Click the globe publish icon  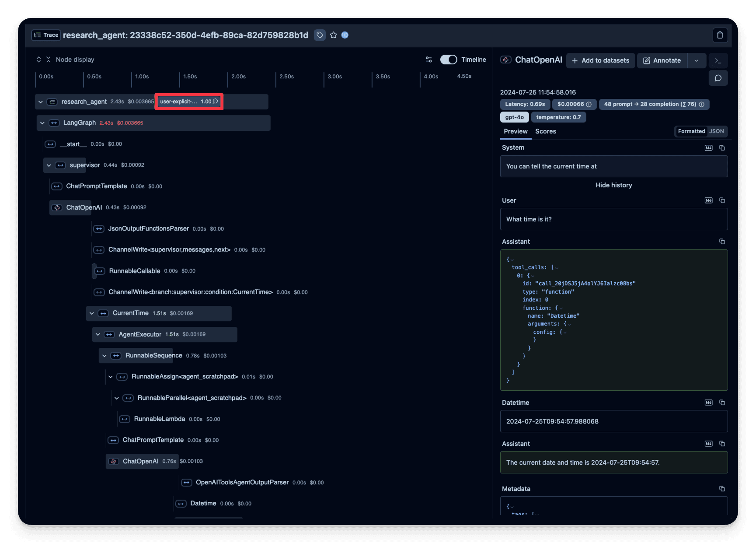tap(345, 35)
